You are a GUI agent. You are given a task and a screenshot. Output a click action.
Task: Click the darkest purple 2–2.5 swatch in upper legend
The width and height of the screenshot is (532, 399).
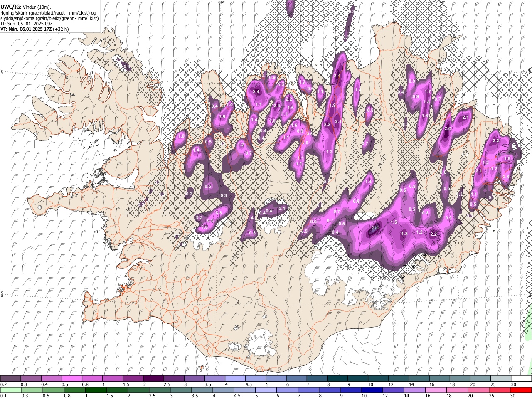[x=153, y=379]
